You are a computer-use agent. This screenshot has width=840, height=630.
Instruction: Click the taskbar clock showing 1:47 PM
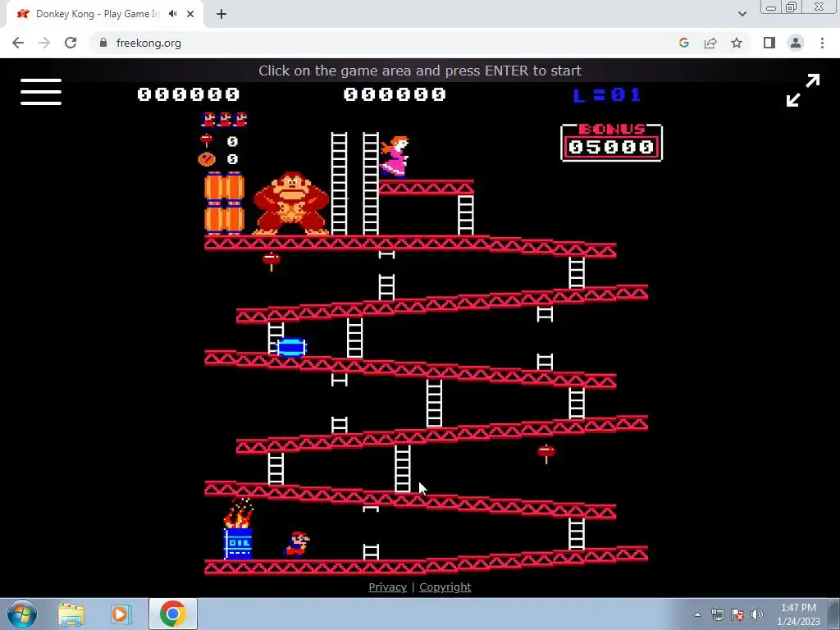pyautogui.click(x=798, y=614)
